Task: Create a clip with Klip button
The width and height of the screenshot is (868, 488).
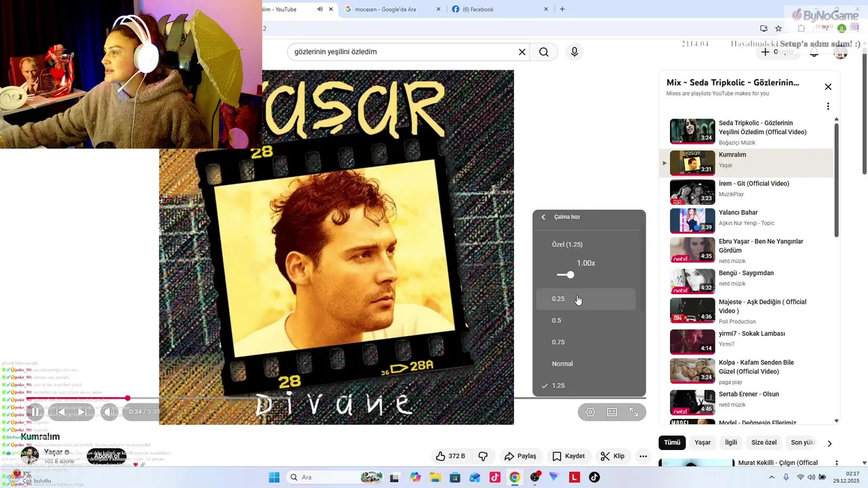Action: [x=612, y=456]
